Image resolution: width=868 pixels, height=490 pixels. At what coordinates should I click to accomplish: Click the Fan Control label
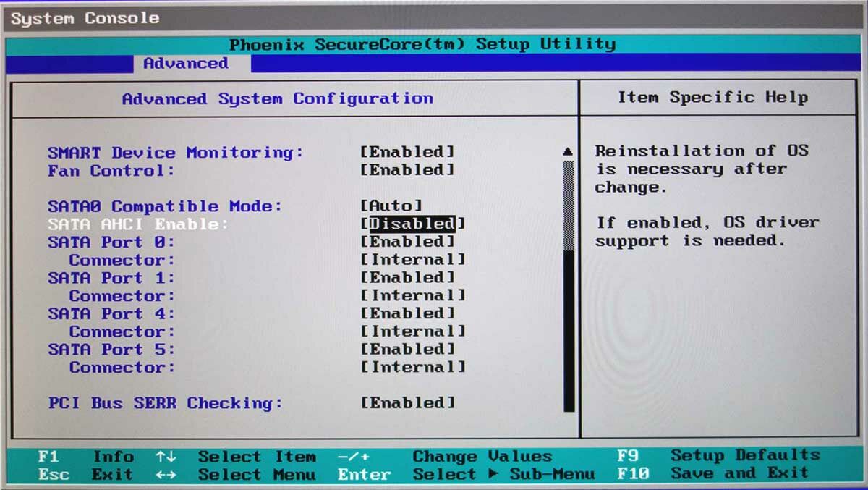pyautogui.click(x=111, y=171)
